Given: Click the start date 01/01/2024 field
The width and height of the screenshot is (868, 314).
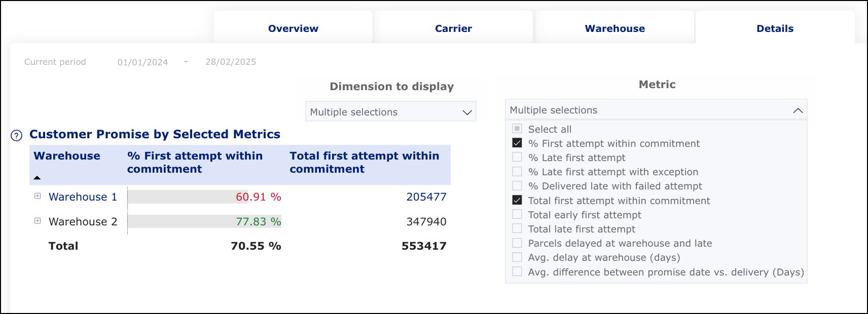Looking at the screenshot, I should tap(142, 62).
